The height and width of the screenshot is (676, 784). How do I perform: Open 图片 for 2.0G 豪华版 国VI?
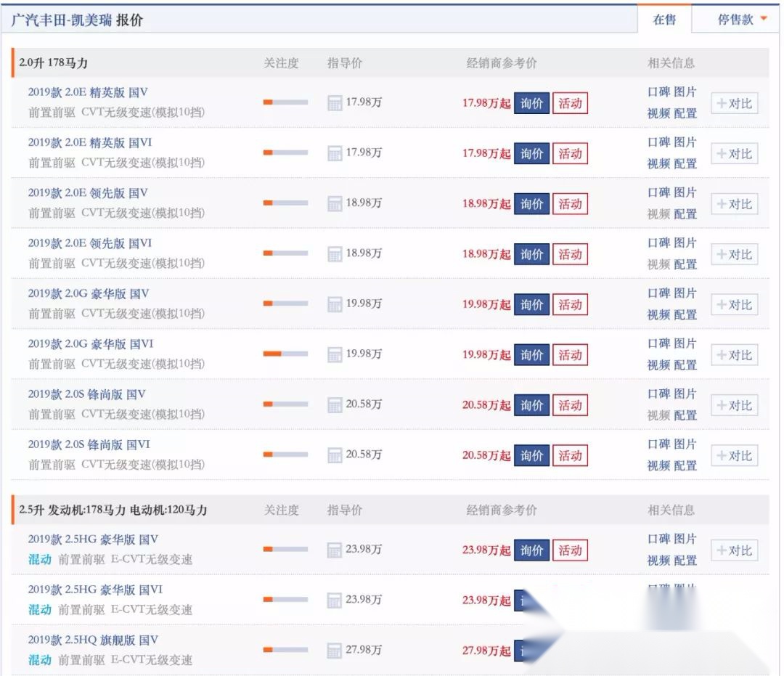coord(685,344)
